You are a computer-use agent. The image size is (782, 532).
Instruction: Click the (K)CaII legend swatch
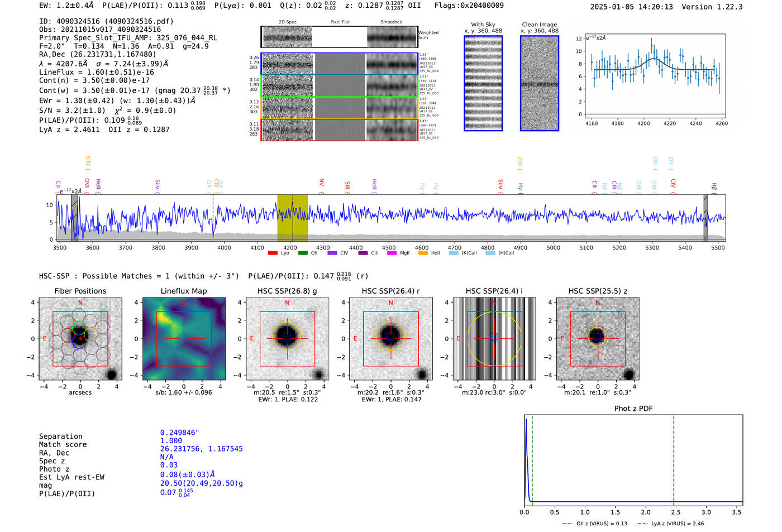coord(454,253)
